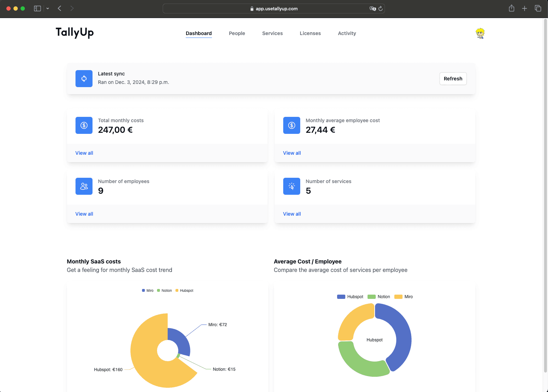Click the Number of services cursor icon
The image size is (548, 392).
[291, 186]
